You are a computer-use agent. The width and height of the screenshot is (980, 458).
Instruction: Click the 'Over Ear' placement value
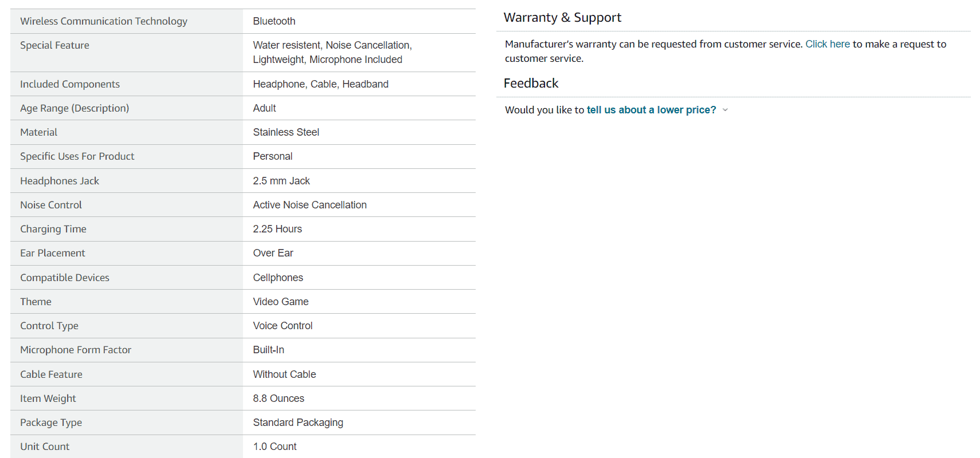(x=273, y=253)
